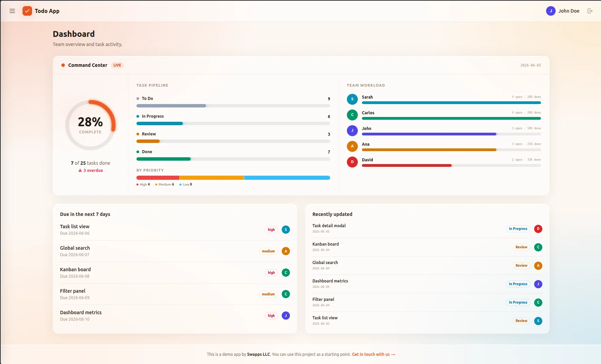Click the 28% complete progress ring
This screenshot has width=601, height=364.
tap(90, 125)
